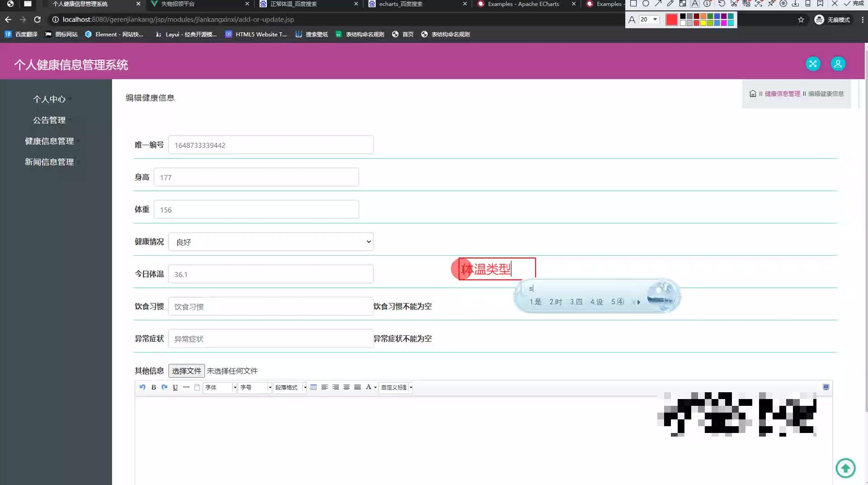
Task: Save screenshot with the download icon
Action: (795, 3)
